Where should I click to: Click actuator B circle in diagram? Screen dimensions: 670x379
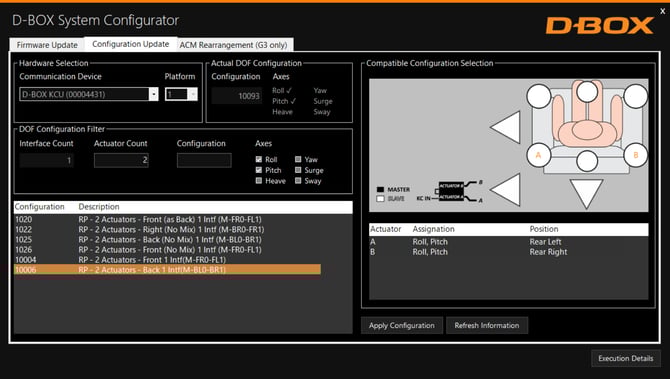coord(635,155)
